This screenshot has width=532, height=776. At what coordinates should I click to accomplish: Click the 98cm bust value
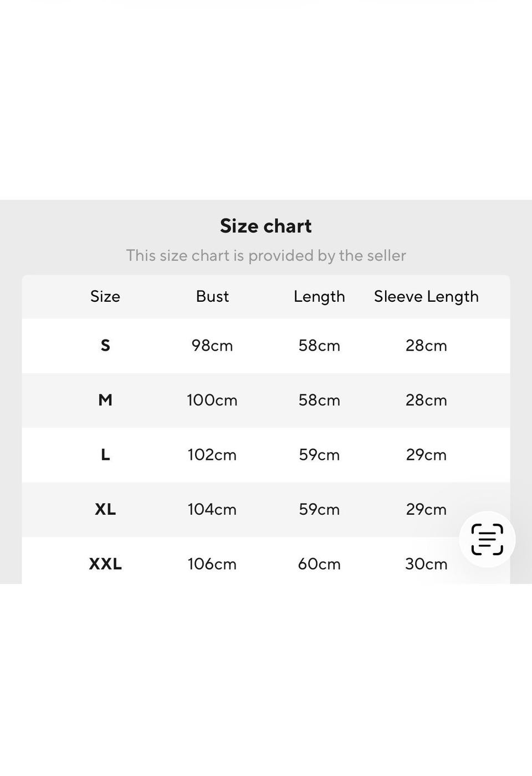tap(212, 346)
